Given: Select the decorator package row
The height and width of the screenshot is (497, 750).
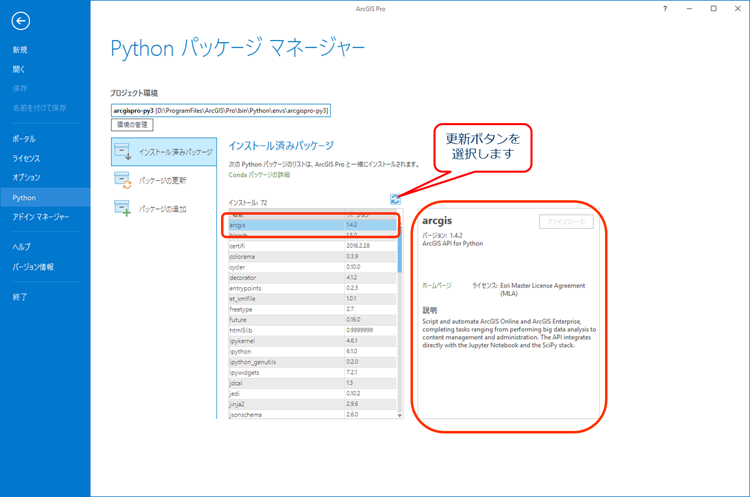Looking at the screenshot, I should 313,277.
